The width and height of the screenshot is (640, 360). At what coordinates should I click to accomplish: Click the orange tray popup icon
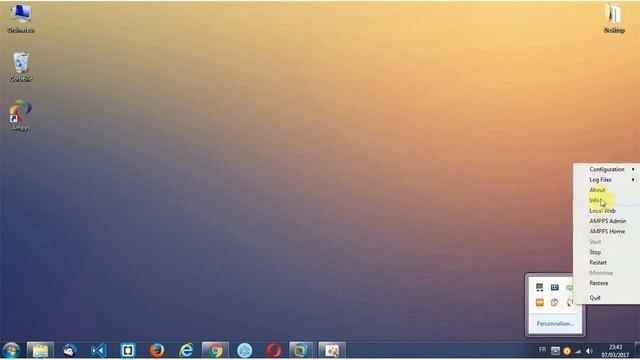point(540,302)
